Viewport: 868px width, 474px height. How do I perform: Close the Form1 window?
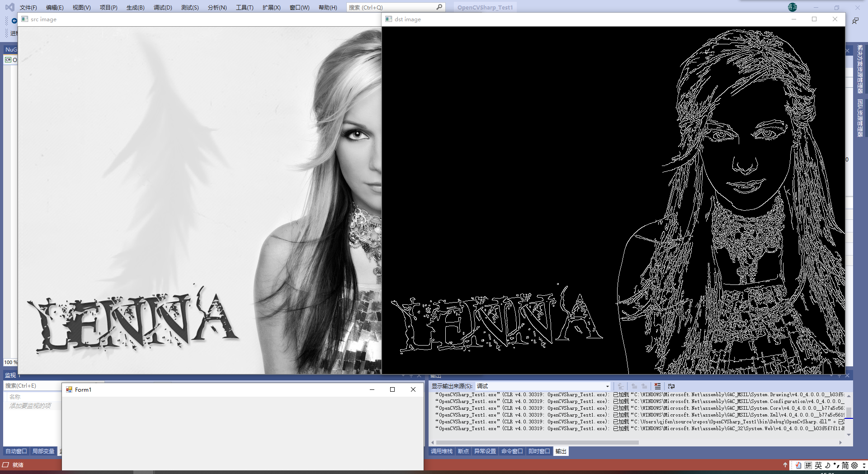click(x=413, y=389)
